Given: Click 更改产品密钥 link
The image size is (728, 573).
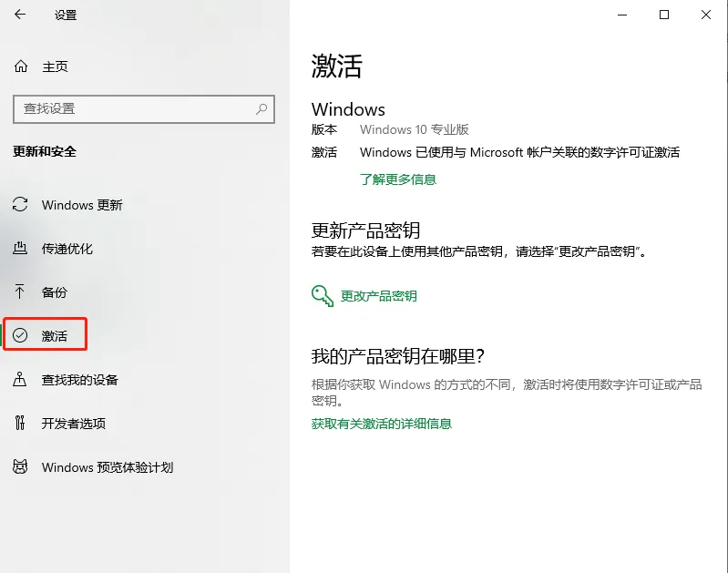Looking at the screenshot, I should (378, 296).
